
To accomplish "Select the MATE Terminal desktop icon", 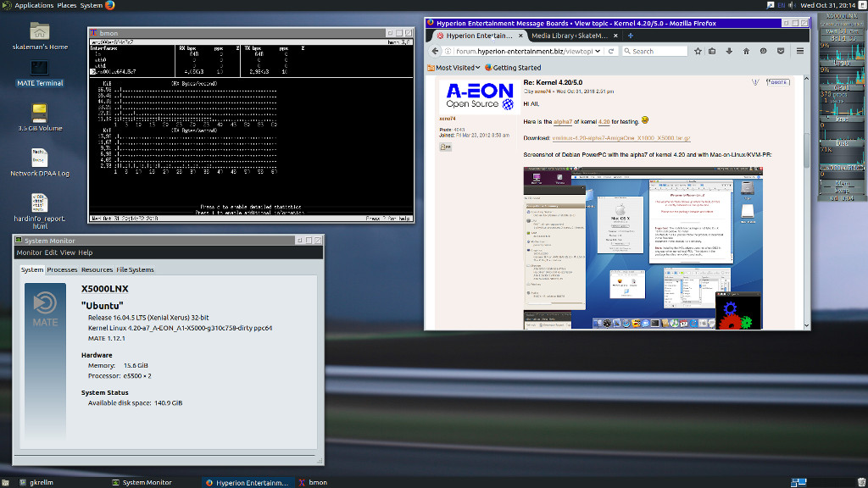I will tap(40, 73).
